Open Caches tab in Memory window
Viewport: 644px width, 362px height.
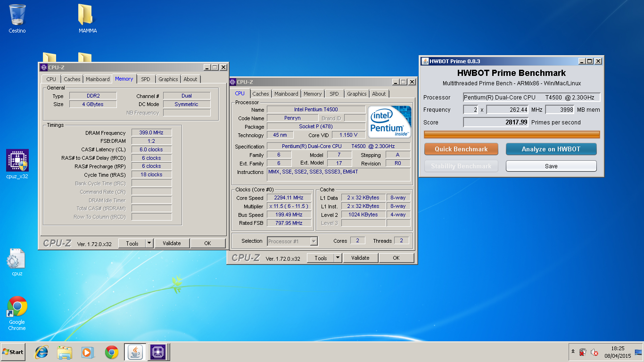click(x=72, y=79)
